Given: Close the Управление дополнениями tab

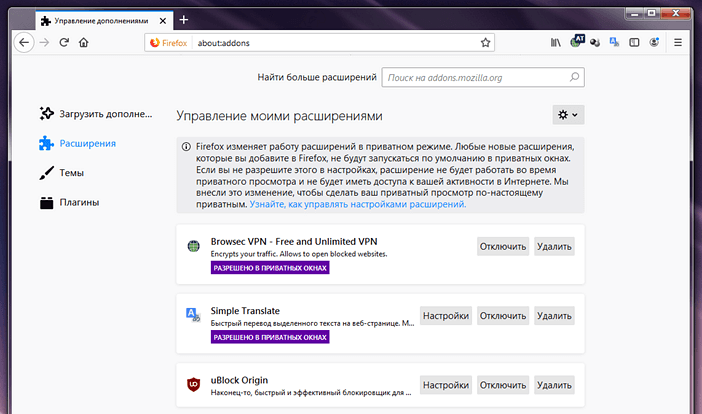Looking at the screenshot, I should pyautogui.click(x=163, y=21).
